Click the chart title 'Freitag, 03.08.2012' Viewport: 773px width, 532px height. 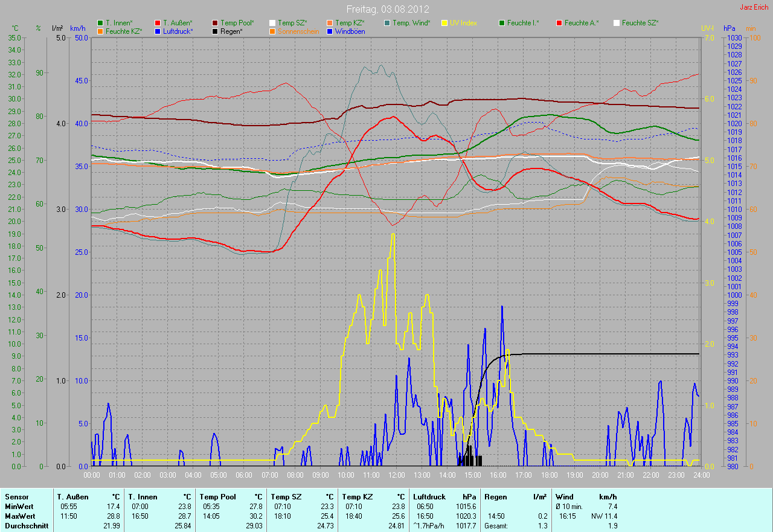pos(387,9)
